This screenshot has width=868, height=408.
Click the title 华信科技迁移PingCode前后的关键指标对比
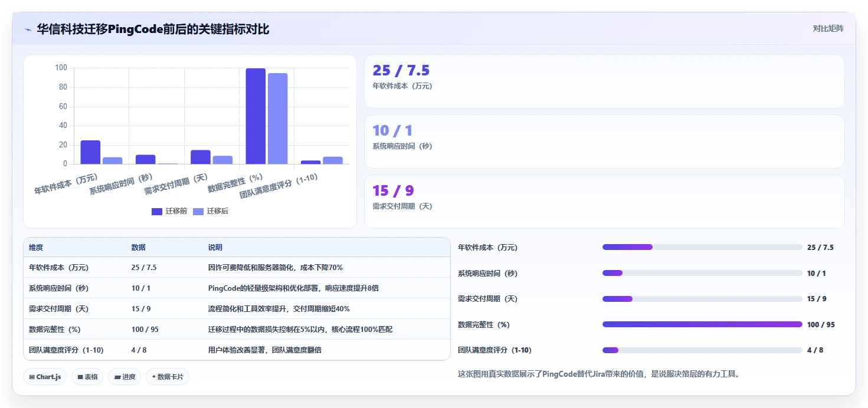coord(153,29)
